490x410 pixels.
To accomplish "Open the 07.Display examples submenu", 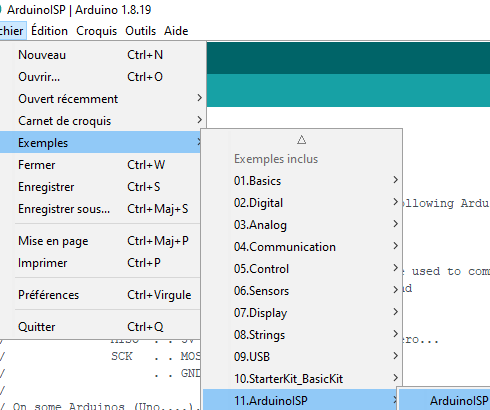I will point(302,313).
